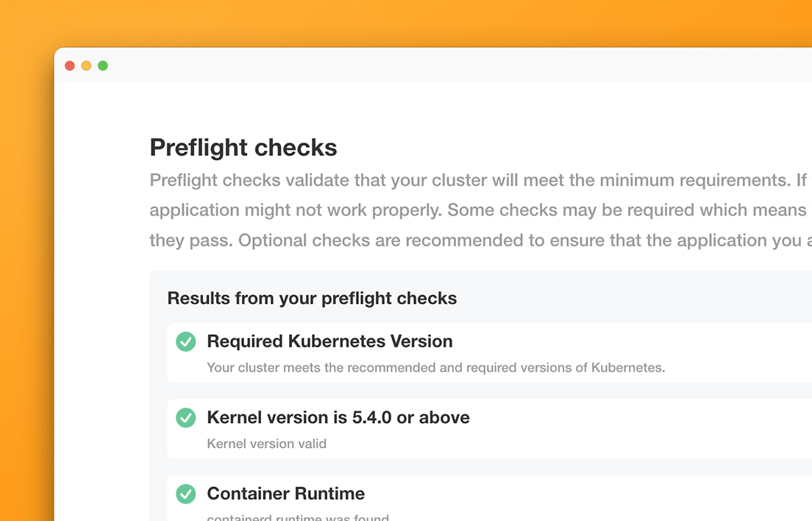
Task: Select the Kernel version is 5.4.0 title
Action: (338, 417)
